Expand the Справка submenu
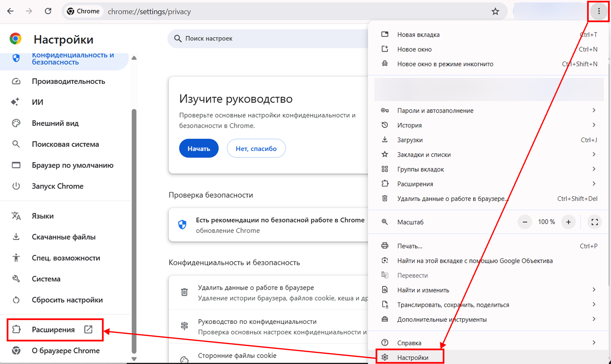The height and width of the screenshot is (364, 611). click(594, 342)
